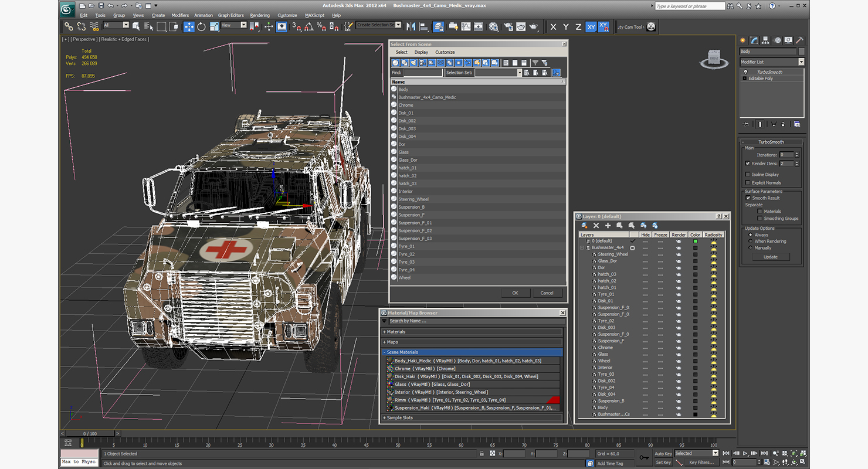Select Always update option
The width and height of the screenshot is (868, 469).
pos(751,235)
